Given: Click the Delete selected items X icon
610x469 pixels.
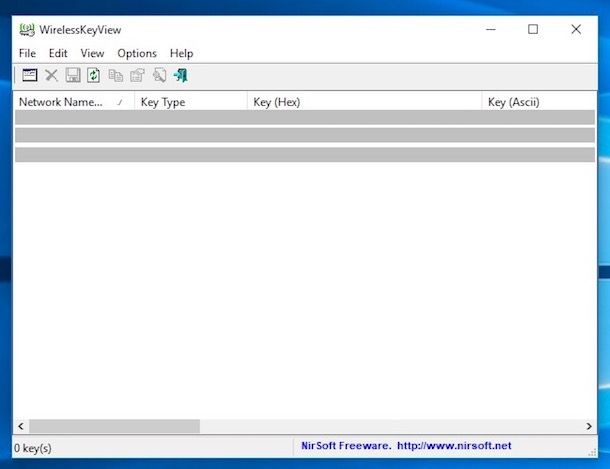Looking at the screenshot, I should pos(51,75).
